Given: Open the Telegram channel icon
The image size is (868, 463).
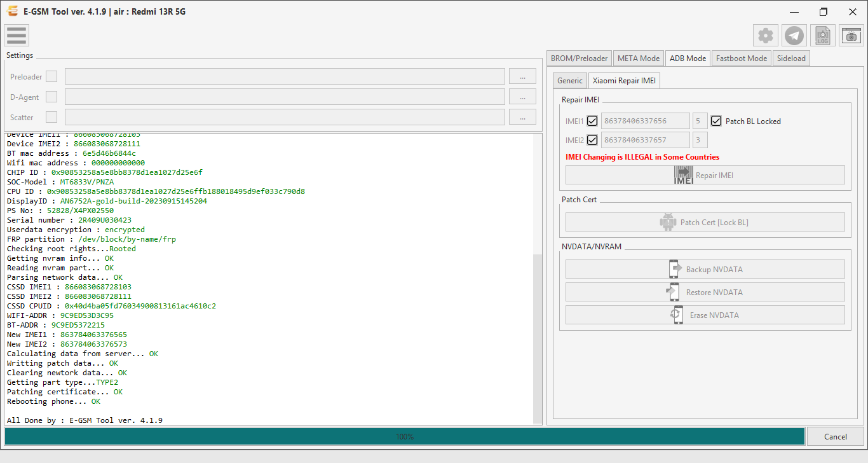Looking at the screenshot, I should 794,36.
